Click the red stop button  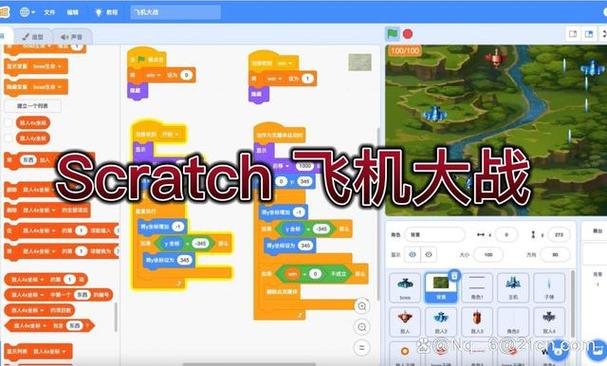point(408,34)
